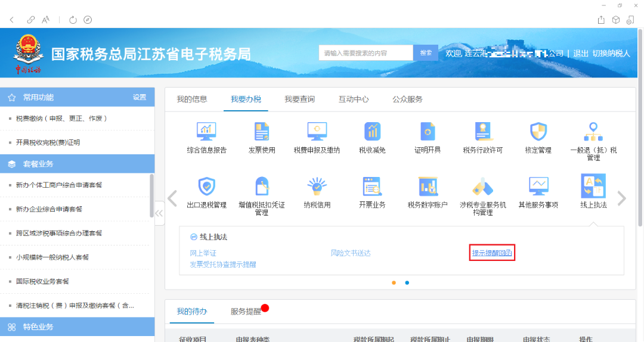Open the 综合信息报告 icon

[206, 131]
